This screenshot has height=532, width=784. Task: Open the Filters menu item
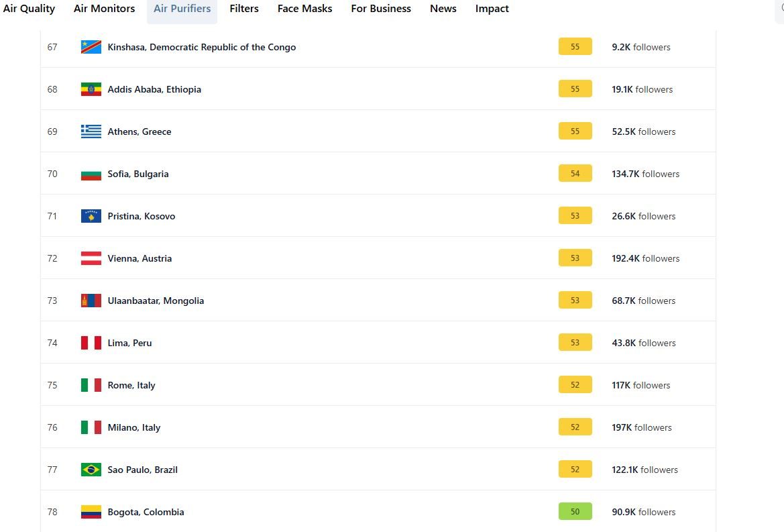pyautogui.click(x=244, y=9)
